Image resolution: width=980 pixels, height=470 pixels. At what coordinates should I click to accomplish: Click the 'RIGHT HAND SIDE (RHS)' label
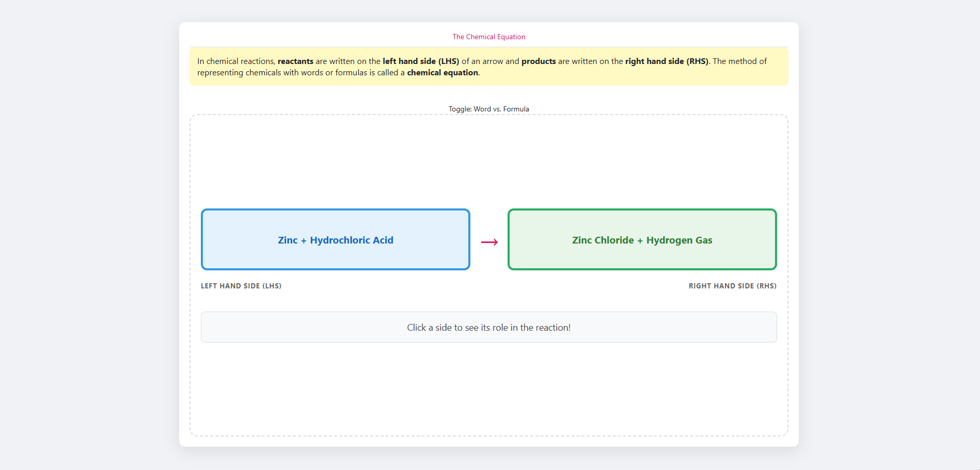[733, 286]
